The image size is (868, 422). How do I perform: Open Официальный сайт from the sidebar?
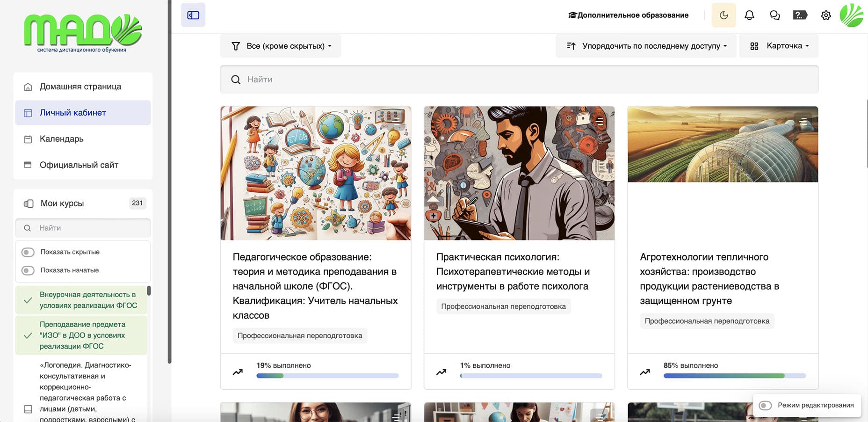83,165
